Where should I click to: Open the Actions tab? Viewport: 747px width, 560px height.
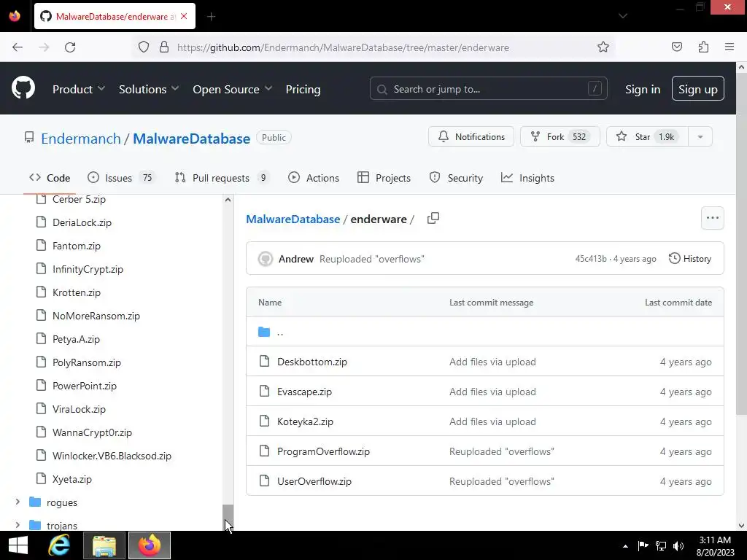(x=314, y=178)
